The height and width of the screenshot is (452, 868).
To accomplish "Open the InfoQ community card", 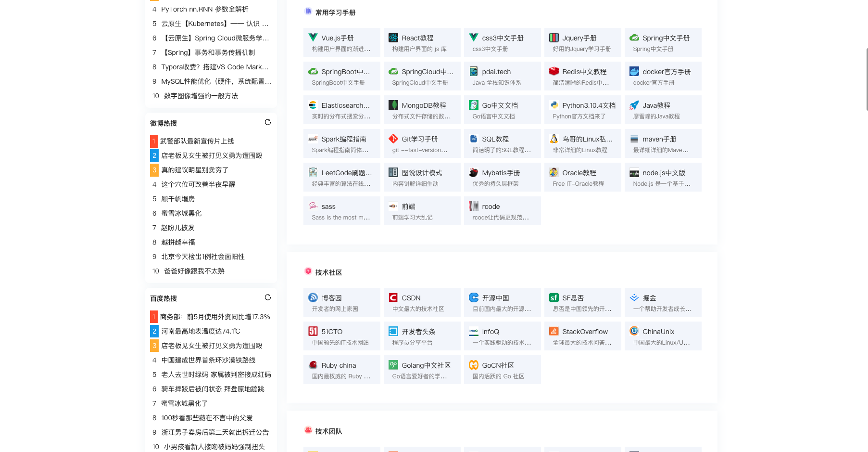I will point(502,336).
